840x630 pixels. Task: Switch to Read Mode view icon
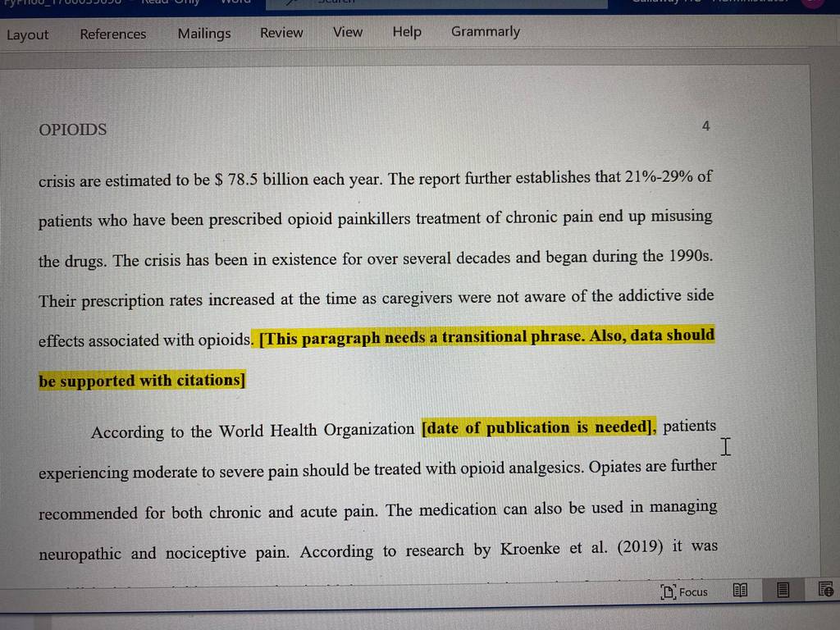(x=740, y=591)
